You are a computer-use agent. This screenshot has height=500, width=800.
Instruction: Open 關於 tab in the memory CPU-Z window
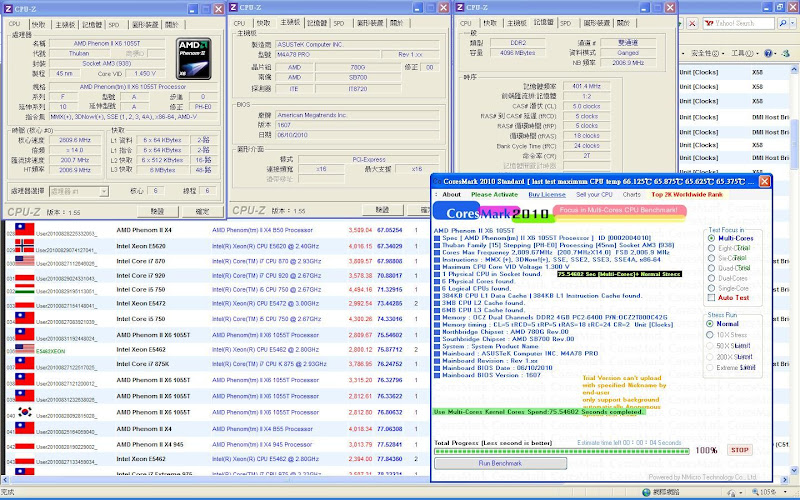click(623, 23)
